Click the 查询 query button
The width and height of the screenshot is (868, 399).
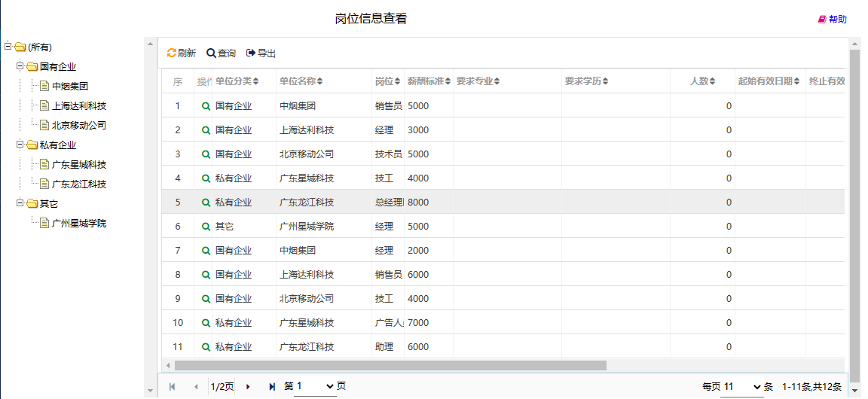[221, 53]
